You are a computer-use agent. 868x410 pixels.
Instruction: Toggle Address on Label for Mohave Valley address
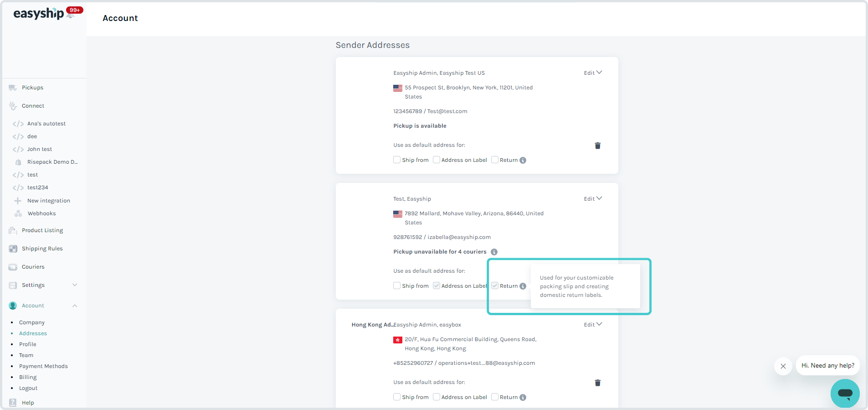click(x=437, y=286)
